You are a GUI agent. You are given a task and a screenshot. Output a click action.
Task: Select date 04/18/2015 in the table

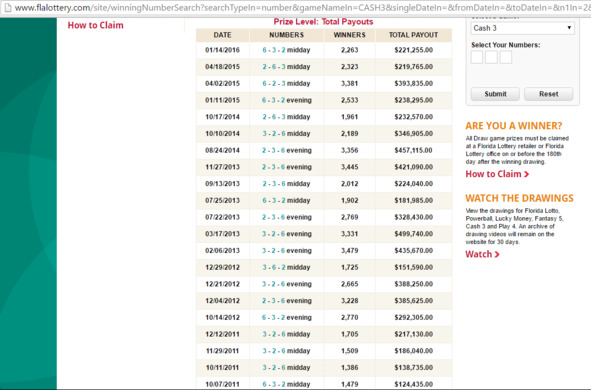(222, 67)
